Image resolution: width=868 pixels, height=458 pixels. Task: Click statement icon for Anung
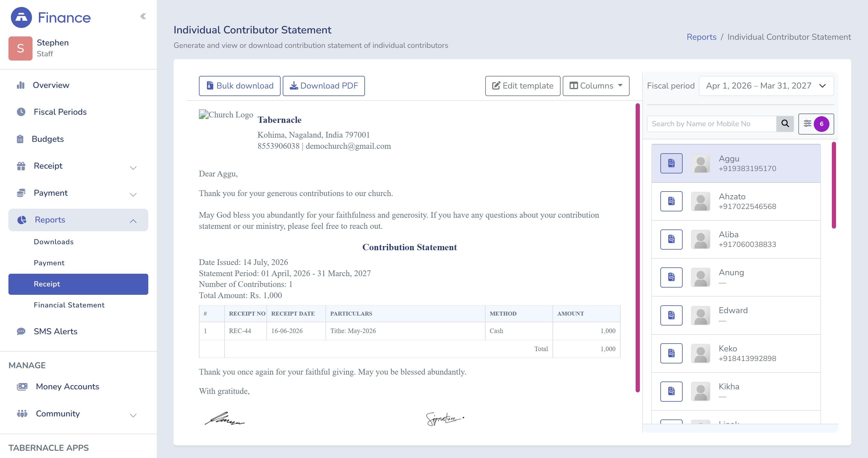[671, 277]
